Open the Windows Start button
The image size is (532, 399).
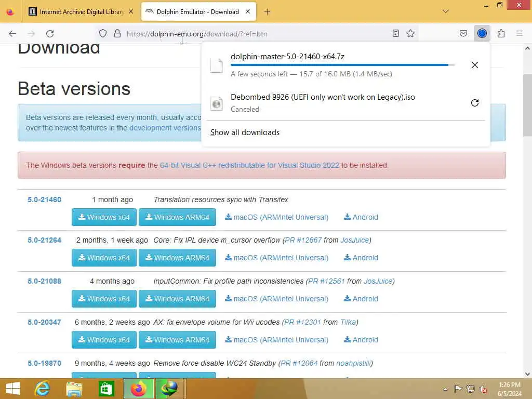pyautogui.click(x=13, y=389)
